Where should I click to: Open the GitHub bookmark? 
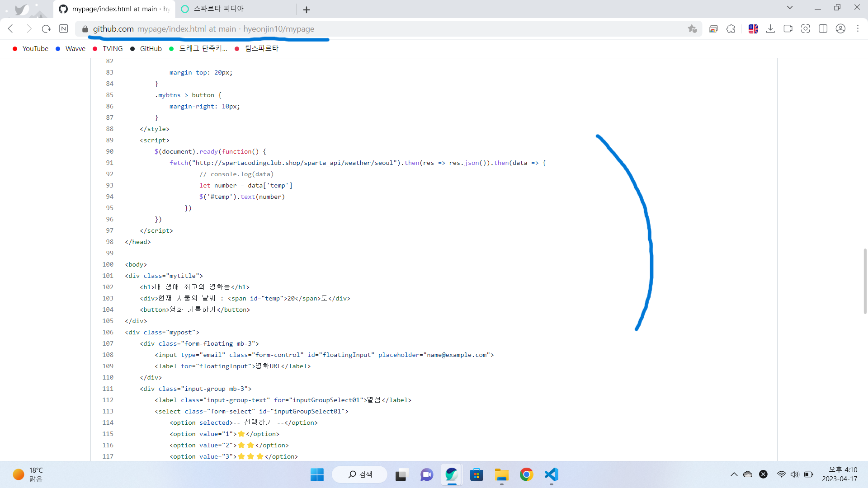click(x=146, y=49)
